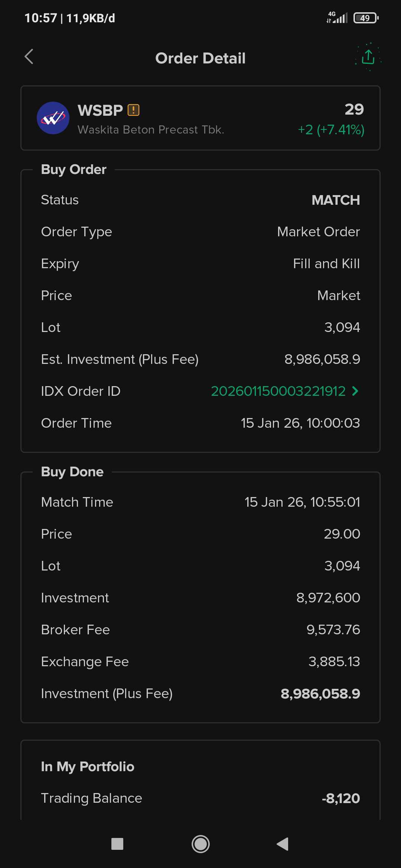401x868 pixels.
Task: Tap the In My Portfolio heading
Action: pyautogui.click(x=88, y=766)
